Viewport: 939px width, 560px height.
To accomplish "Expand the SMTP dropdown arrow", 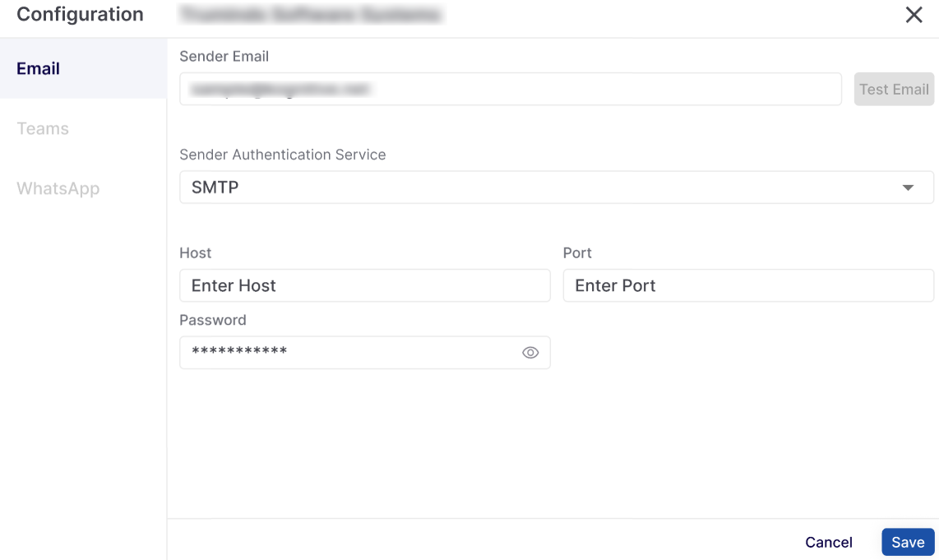I will pos(908,187).
